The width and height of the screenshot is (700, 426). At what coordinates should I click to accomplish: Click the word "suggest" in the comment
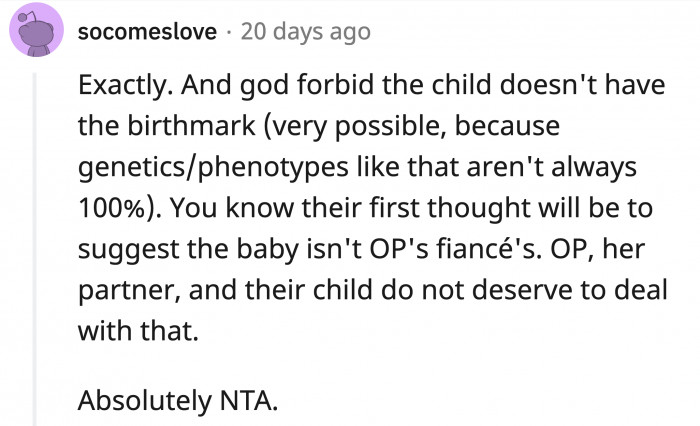tap(129, 250)
